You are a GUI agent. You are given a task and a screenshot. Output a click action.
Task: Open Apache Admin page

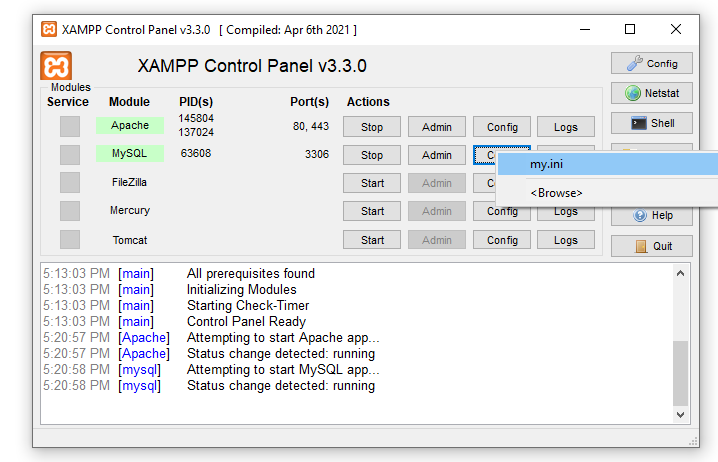(437, 127)
